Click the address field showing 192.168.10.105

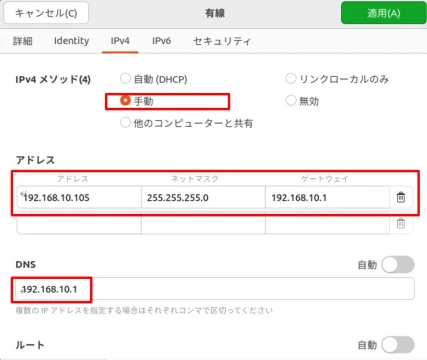click(79, 198)
